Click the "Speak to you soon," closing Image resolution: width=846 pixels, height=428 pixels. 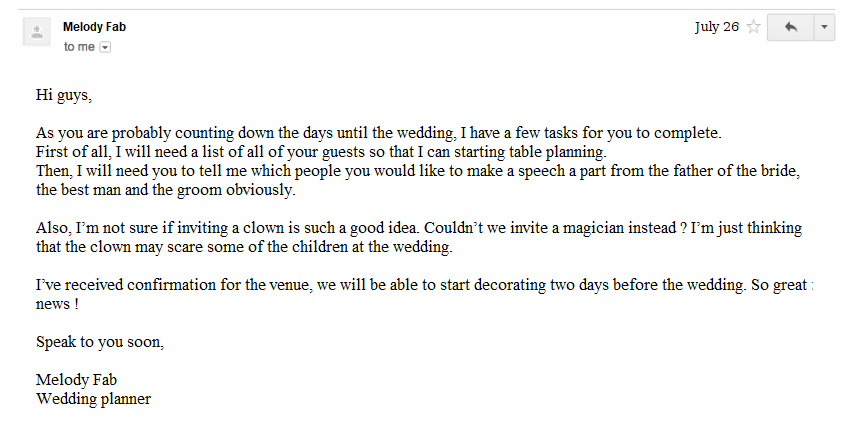point(99,342)
